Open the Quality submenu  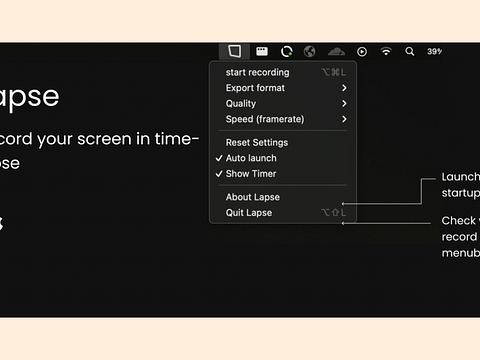(x=283, y=104)
